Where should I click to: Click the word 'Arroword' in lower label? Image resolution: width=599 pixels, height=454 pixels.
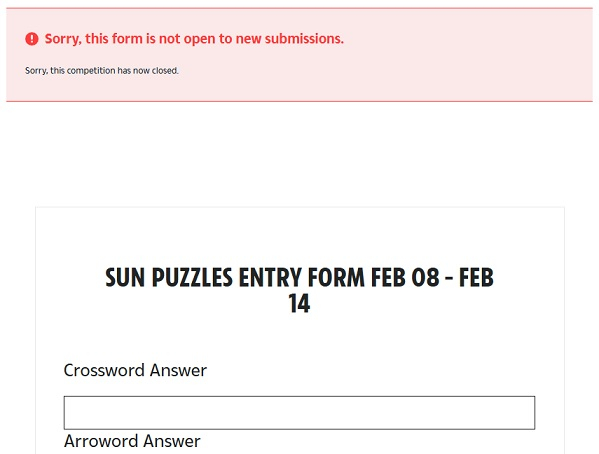click(x=101, y=441)
